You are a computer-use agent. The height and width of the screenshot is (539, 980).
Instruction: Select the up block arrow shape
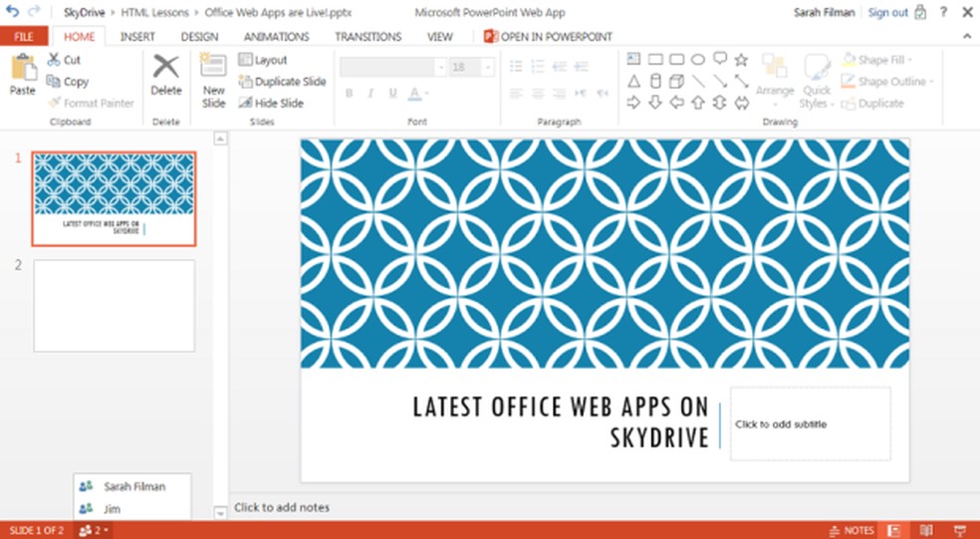click(698, 103)
